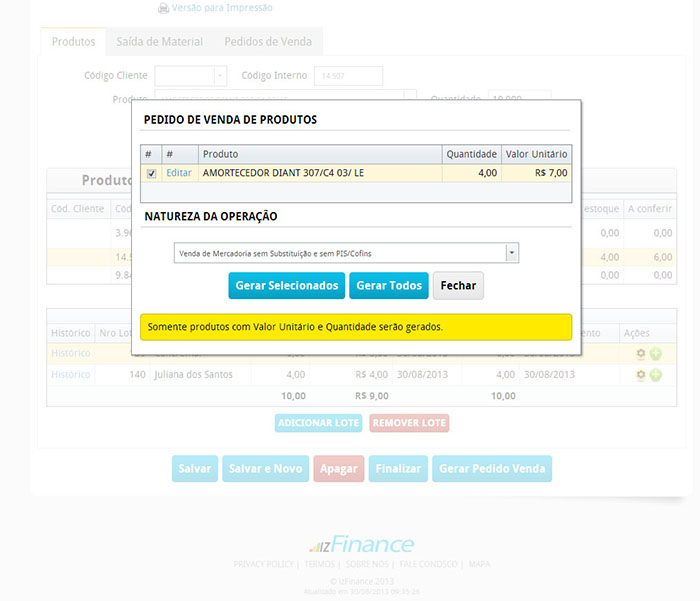Select the Produtos tab
Screen dimensions: 700x601
click(x=73, y=42)
